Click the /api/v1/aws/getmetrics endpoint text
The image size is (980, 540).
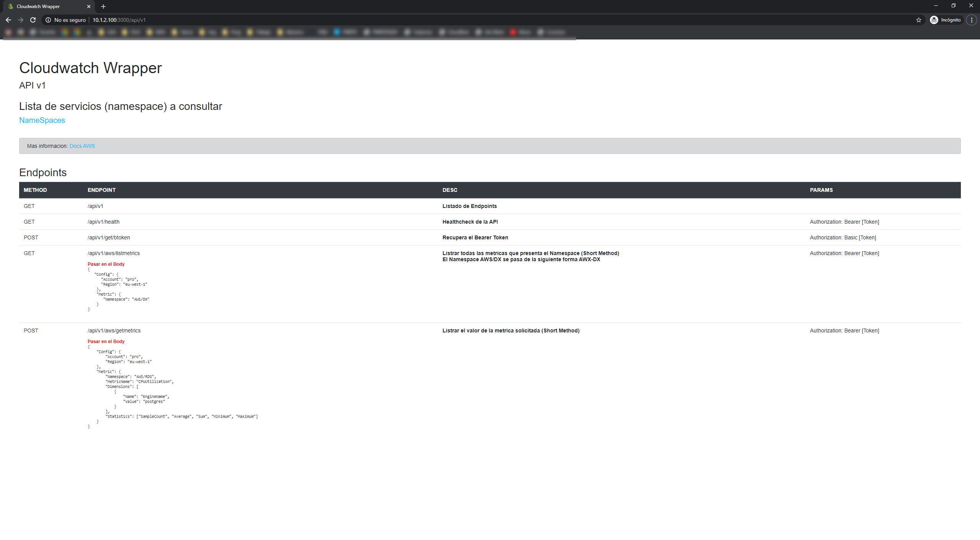click(x=114, y=331)
